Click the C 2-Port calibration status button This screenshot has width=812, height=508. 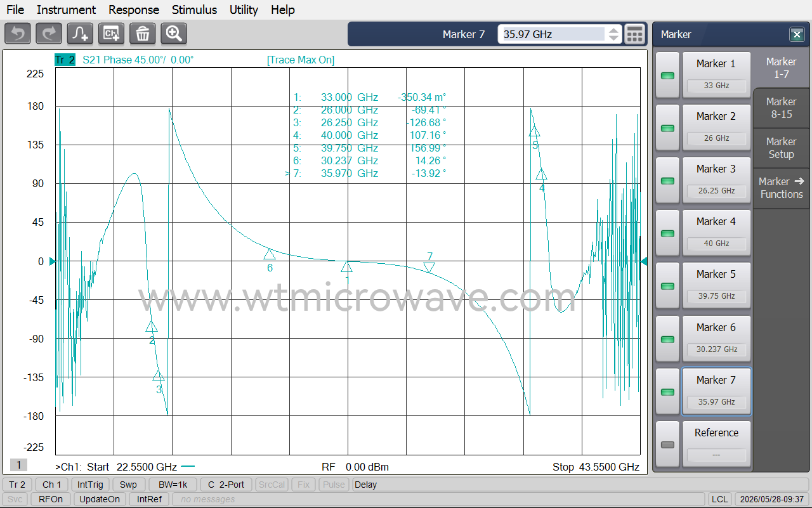[x=226, y=485]
